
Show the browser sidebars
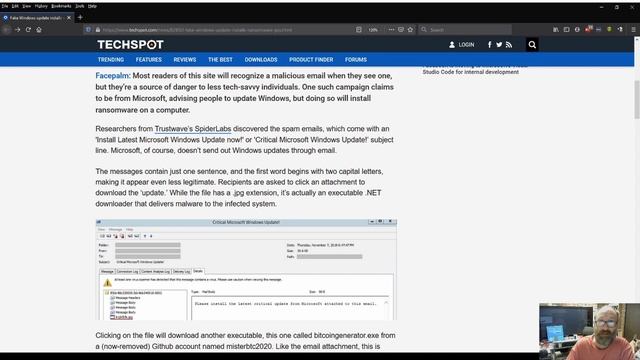(x=567, y=30)
